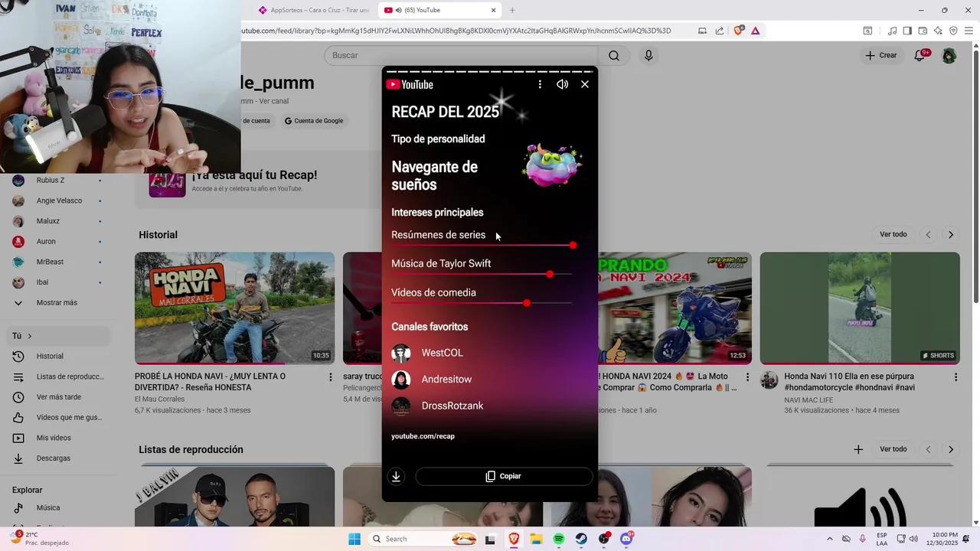The width and height of the screenshot is (980, 551).
Task: Open the Recap three-dot options menu
Action: click(540, 84)
